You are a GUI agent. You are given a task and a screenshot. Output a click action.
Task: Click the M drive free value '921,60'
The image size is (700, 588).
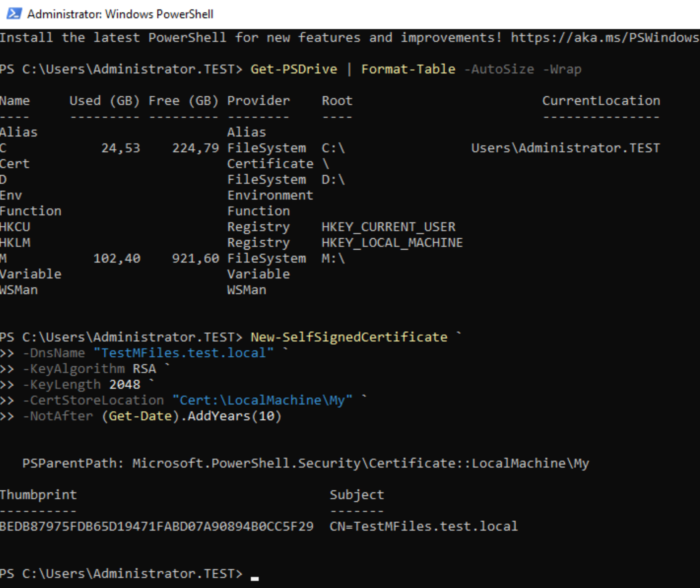click(x=195, y=258)
